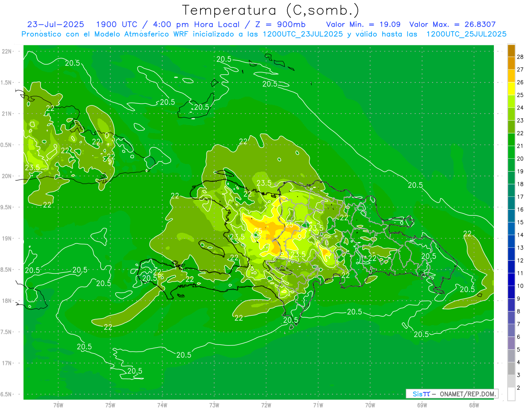Click the "73W" longitude axis label

pos(214,405)
